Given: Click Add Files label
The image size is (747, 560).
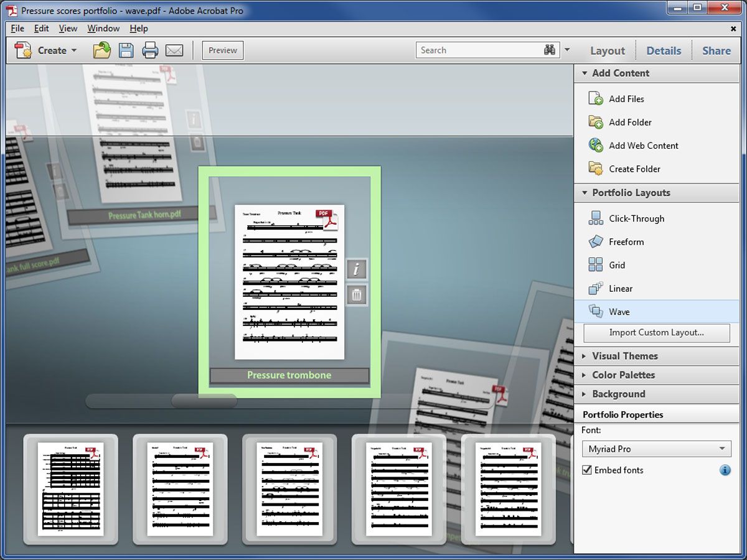Looking at the screenshot, I should [626, 99].
